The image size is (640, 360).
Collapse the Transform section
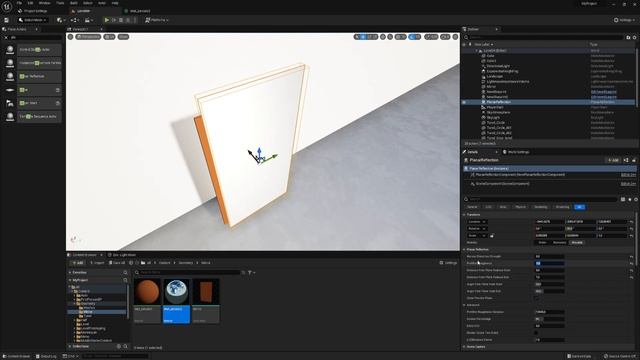click(x=464, y=214)
